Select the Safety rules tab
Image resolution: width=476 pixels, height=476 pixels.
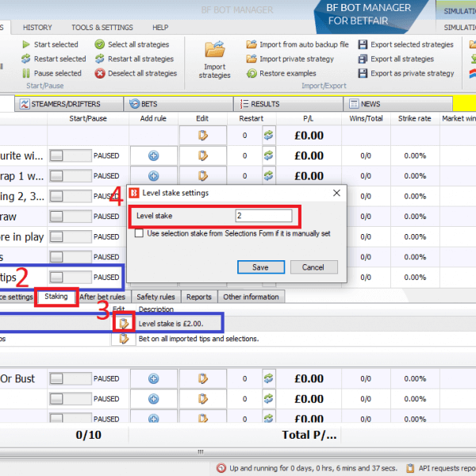coord(155,297)
